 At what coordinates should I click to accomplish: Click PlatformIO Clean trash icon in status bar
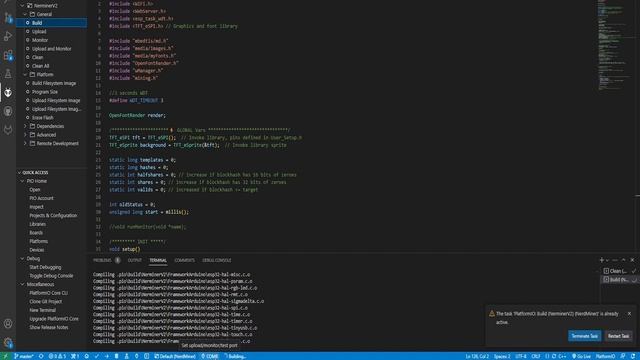[x=116, y=356]
